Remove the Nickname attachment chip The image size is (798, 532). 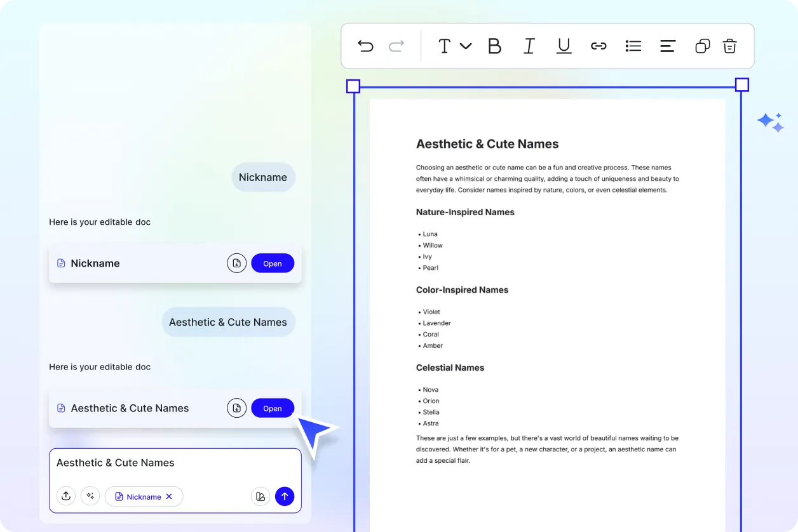[x=169, y=496]
